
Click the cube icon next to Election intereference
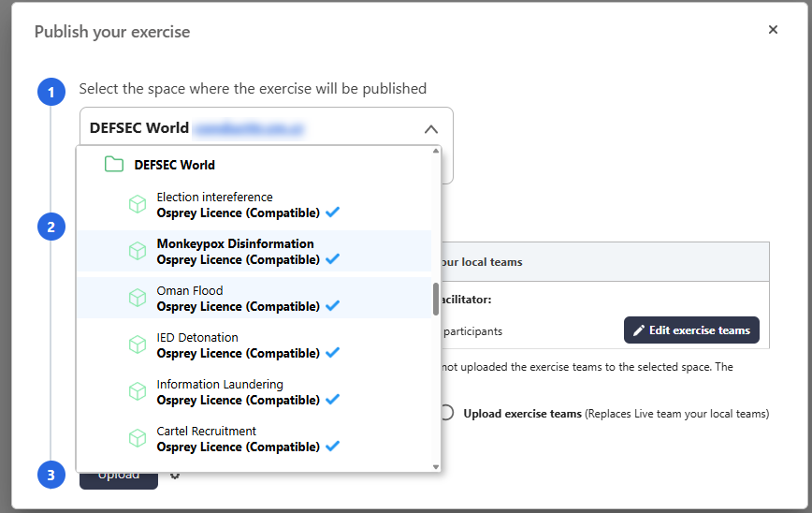(x=138, y=205)
